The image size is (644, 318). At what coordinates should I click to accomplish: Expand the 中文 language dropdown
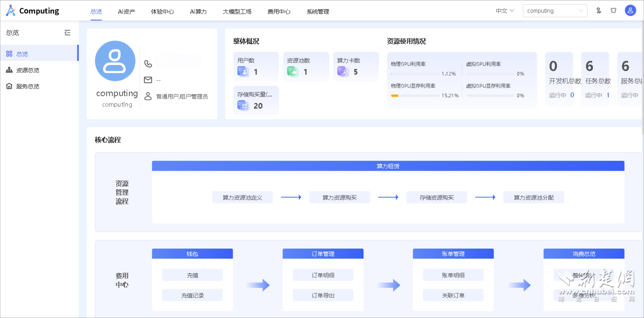pyautogui.click(x=505, y=11)
